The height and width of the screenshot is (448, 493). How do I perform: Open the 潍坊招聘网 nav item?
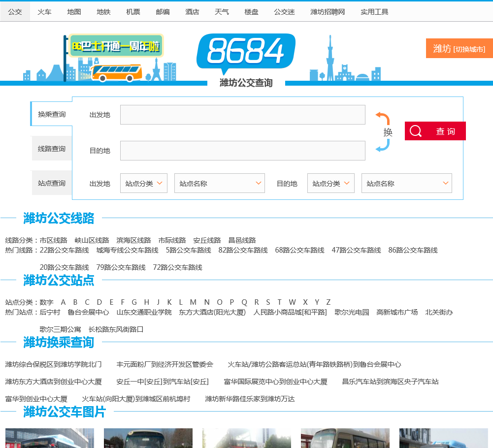[x=328, y=12]
